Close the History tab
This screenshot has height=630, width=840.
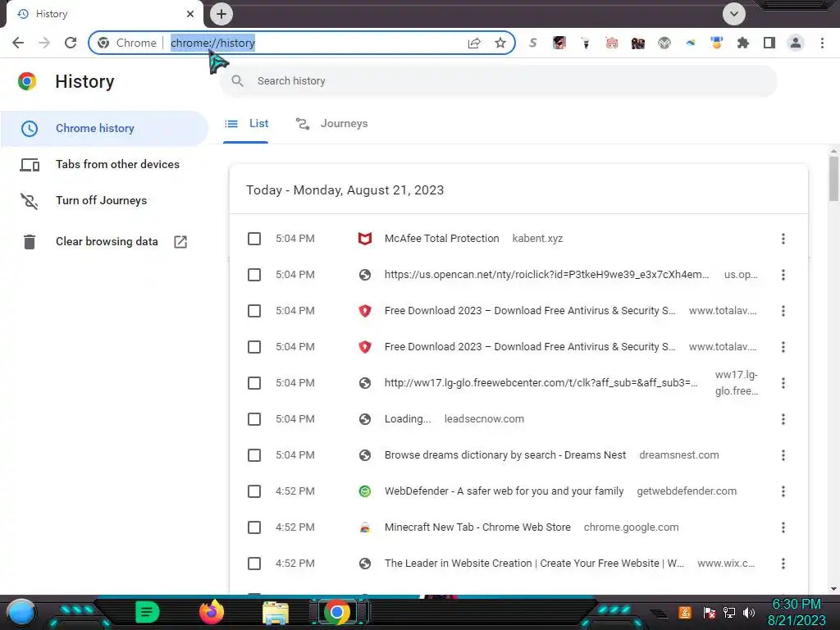pos(190,14)
